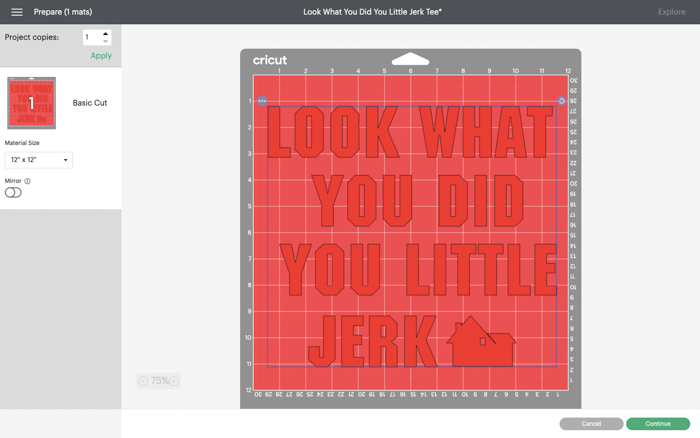Decrease project copies with down arrow

tap(105, 41)
